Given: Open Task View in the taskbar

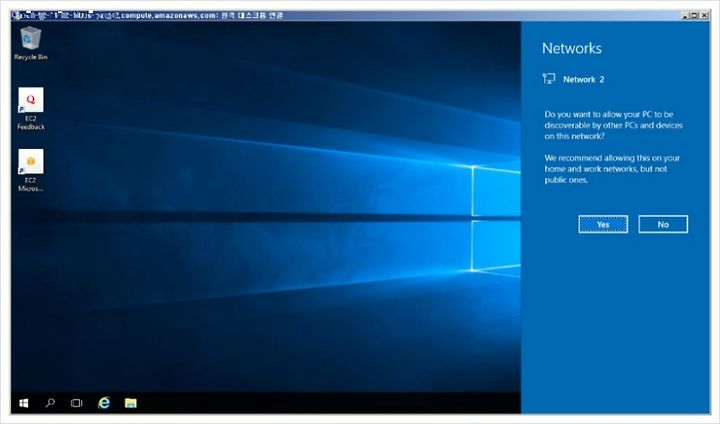Looking at the screenshot, I should pyautogui.click(x=77, y=403).
